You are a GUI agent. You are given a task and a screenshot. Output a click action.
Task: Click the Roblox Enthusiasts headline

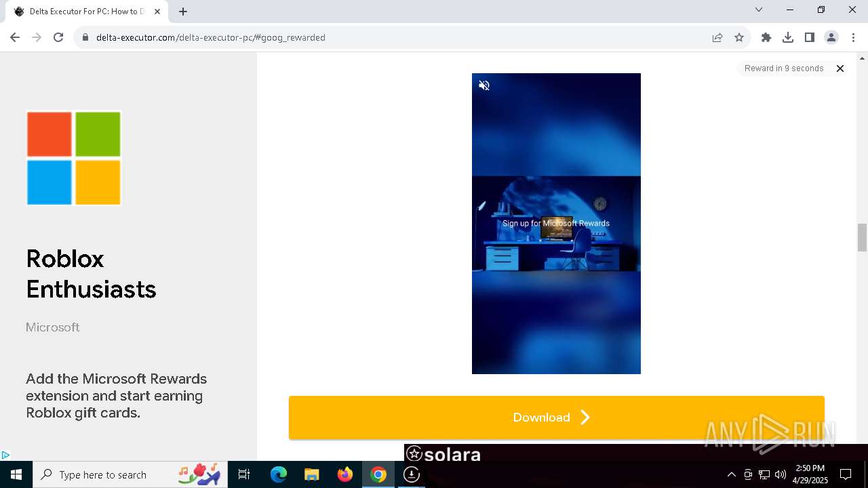(91, 274)
